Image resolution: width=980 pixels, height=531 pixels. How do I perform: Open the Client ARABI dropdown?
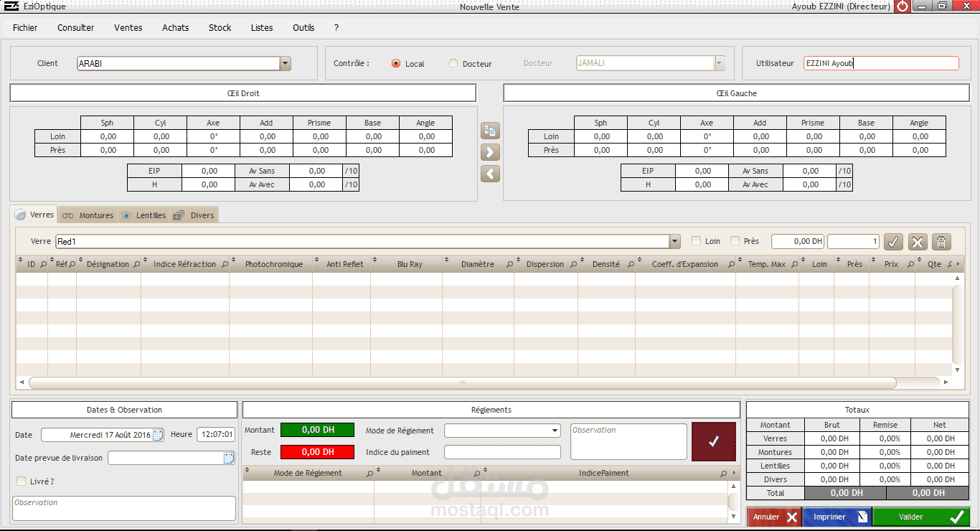tap(286, 63)
